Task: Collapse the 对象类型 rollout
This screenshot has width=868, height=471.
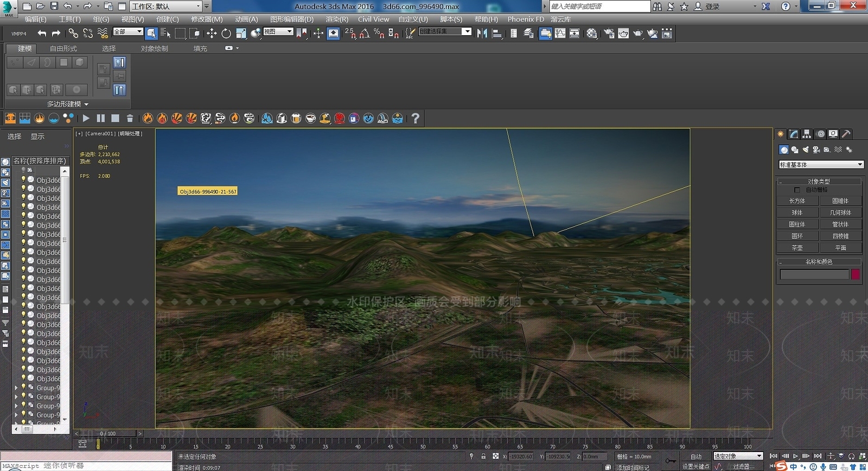Action: [819, 182]
